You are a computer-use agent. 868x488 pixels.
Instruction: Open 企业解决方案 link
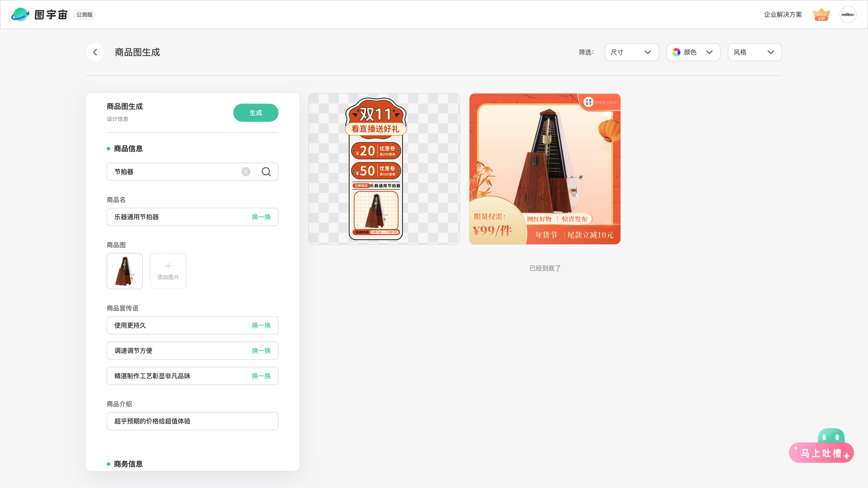point(782,14)
